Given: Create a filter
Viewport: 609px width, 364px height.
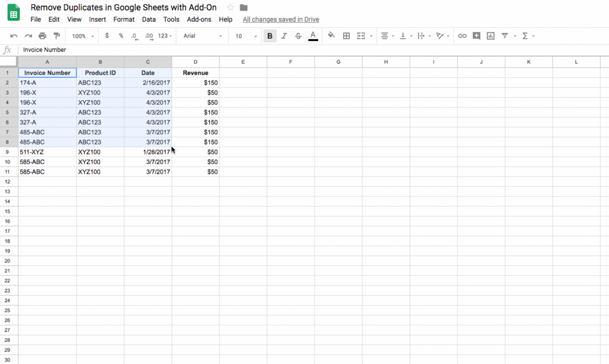Looking at the screenshot, I should pos(505,36).
